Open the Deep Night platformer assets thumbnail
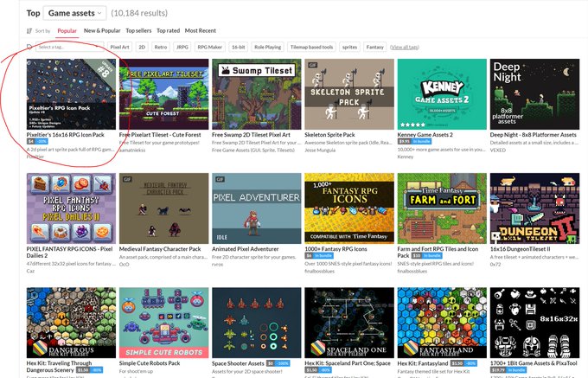 (x=534, y=94)
